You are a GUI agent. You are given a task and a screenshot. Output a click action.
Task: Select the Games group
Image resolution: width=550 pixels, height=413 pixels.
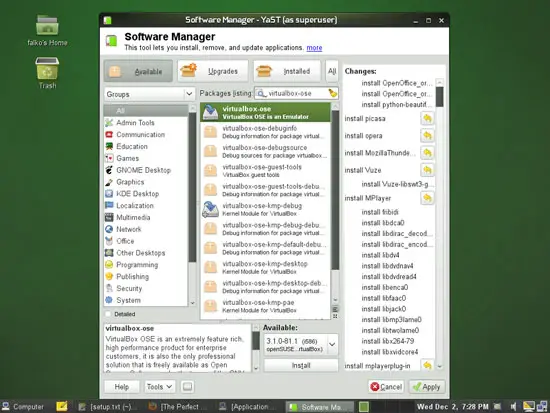point(146,158)
